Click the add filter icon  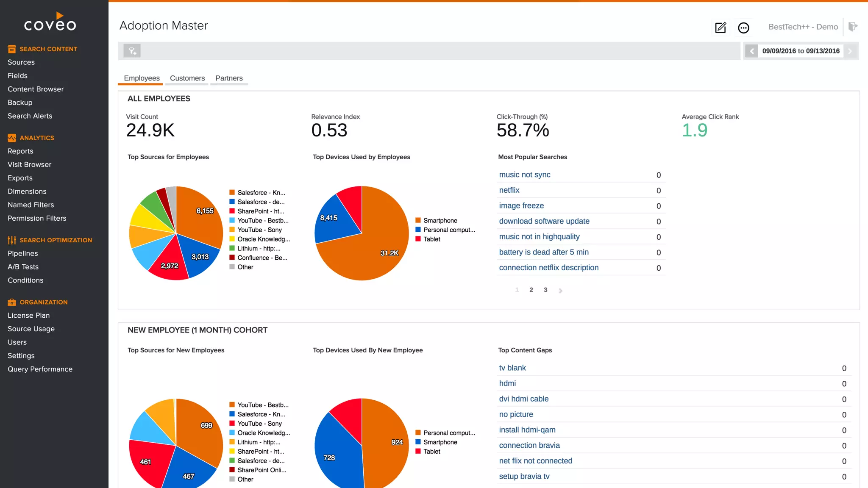[132, 51]
